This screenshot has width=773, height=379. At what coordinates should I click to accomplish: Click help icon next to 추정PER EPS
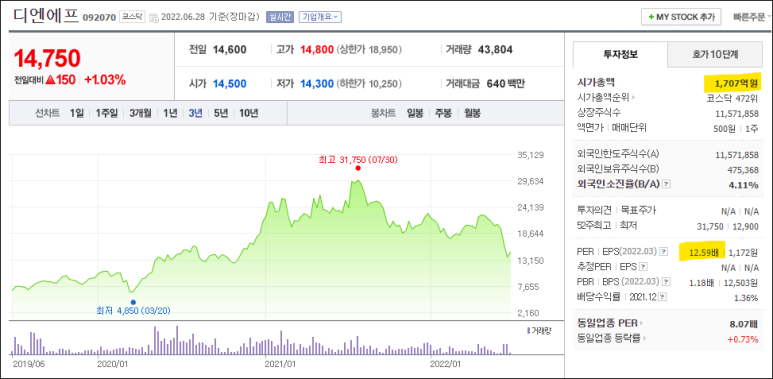click(x=643, y=267)
